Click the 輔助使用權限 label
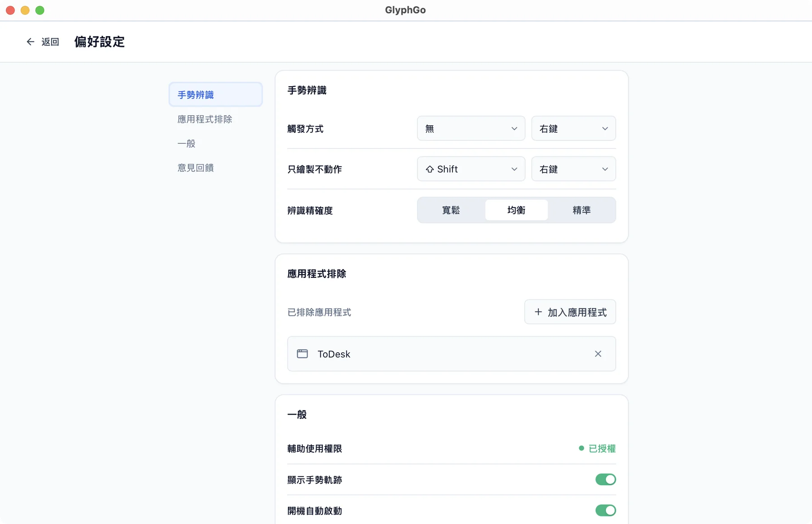812x524 pixels. (315, 449)
